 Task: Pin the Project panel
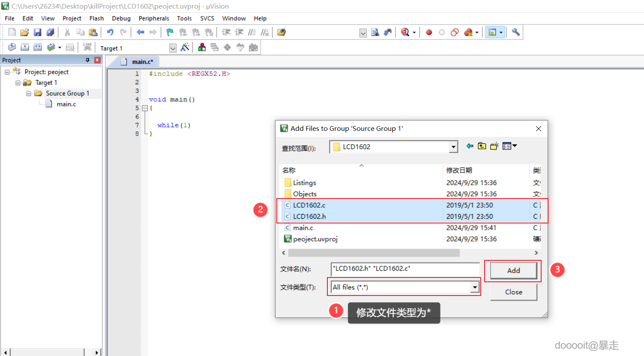(x=88, y=60)
